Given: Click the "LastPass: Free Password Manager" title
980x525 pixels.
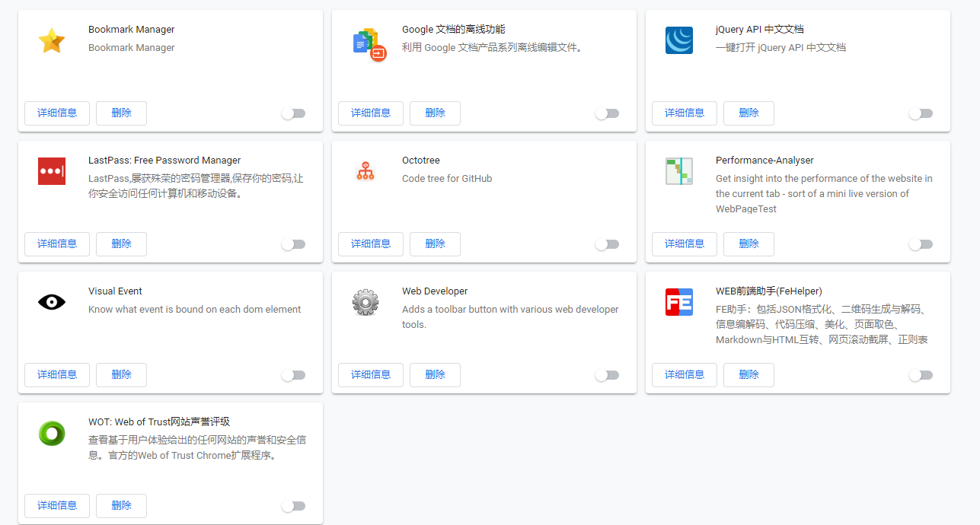Looking at the screenshot, I should 164,161.
